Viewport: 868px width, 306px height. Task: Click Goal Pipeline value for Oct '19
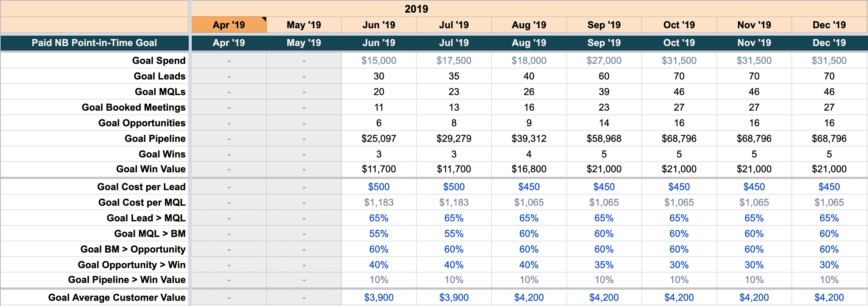679,139
